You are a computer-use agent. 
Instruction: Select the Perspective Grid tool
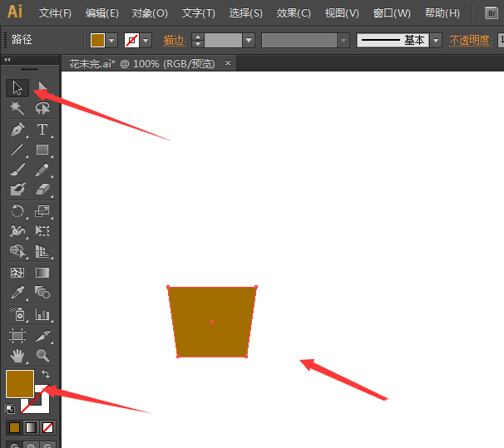point(42,251)
